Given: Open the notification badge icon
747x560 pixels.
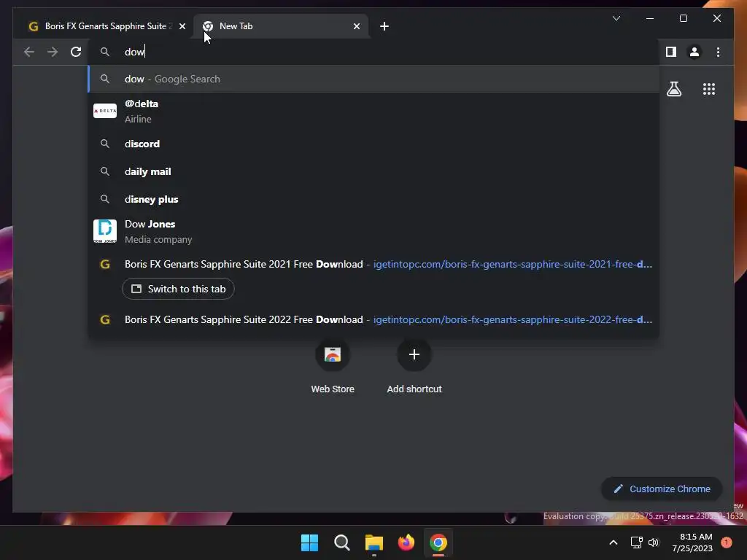Looking at the screenshot, I should point(727,542).
